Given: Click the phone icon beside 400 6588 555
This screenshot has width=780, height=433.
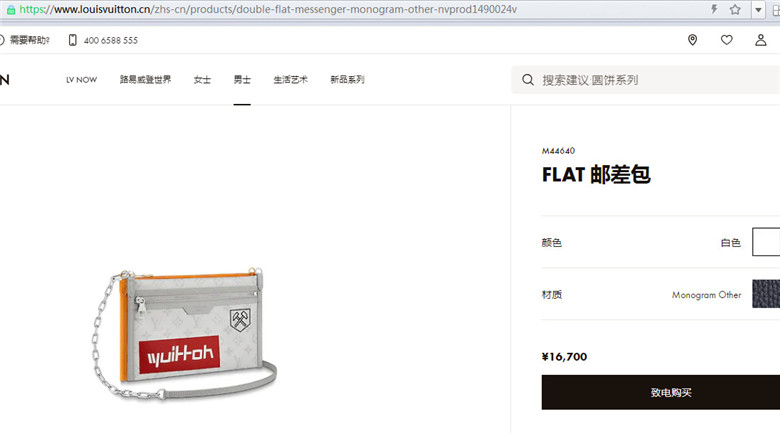Looking at the screenshot, I should pyautogui.click(x=73, y=40).
